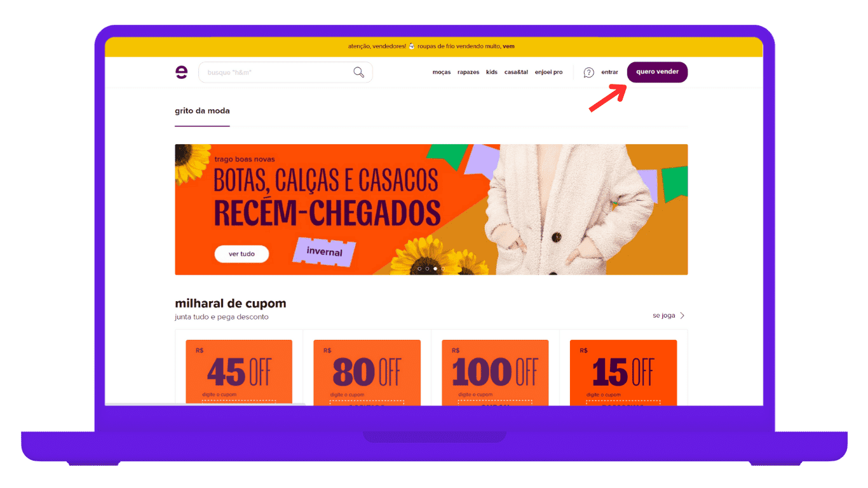
Task: Open the help question mark icon
Action: pos(588,72)
